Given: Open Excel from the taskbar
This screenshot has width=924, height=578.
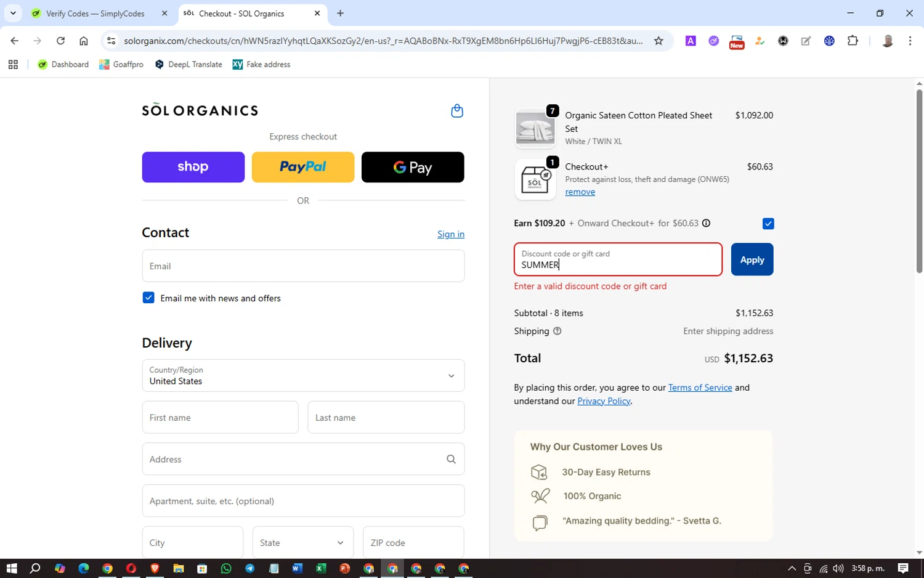Looking at the screenshot, I should click(x=321, y=568).
